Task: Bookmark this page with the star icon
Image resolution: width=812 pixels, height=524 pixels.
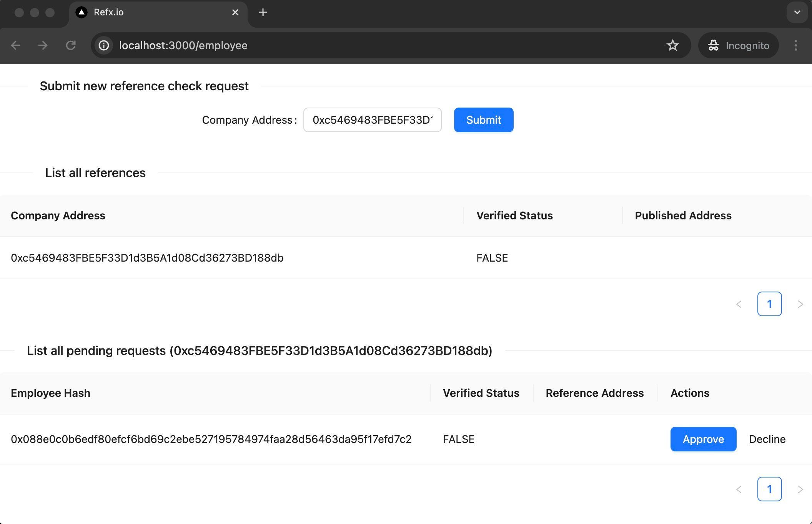Action: coord(673,45)
